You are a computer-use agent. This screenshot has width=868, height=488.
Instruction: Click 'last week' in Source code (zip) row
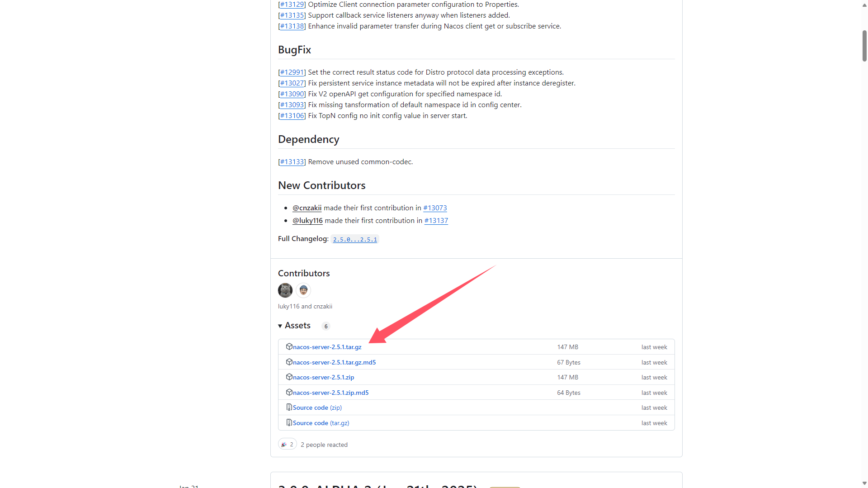pyautogui.click(x=654, y=407)
